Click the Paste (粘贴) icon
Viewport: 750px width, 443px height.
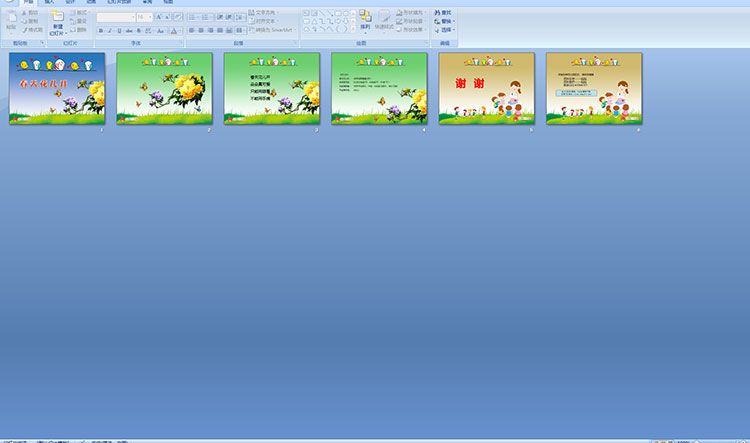pyautogui.click(x=11, y=18)
